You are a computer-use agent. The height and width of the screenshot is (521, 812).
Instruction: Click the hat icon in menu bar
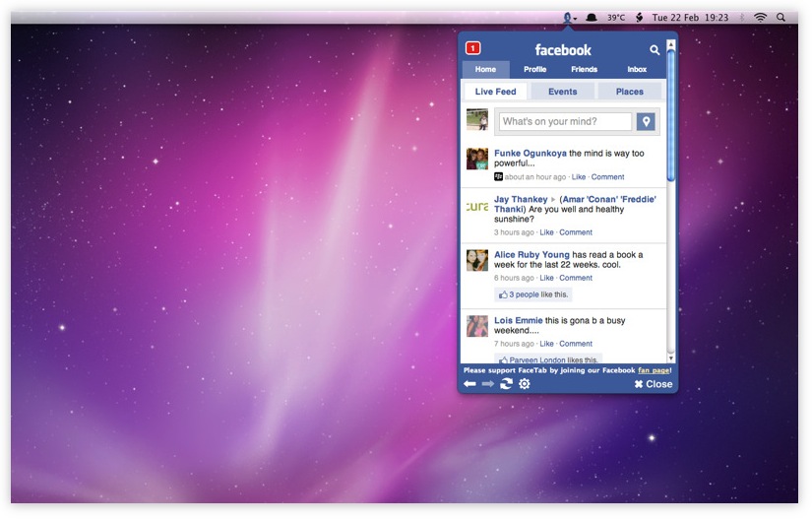point(591,18)
